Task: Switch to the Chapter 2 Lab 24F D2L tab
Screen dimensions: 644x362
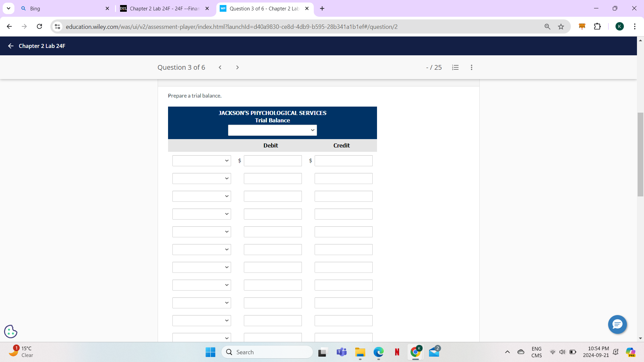Action: coord(161,8)
